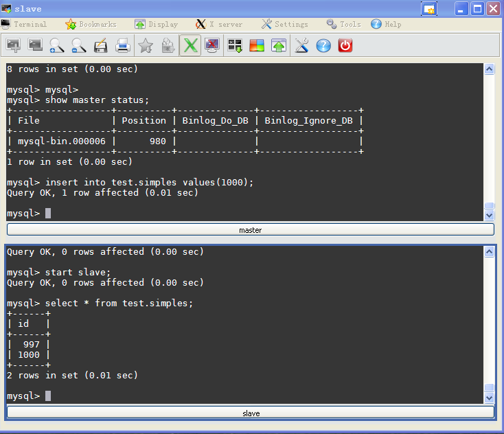
Task: Open help with the blue question icon
Action: [323, 45]
